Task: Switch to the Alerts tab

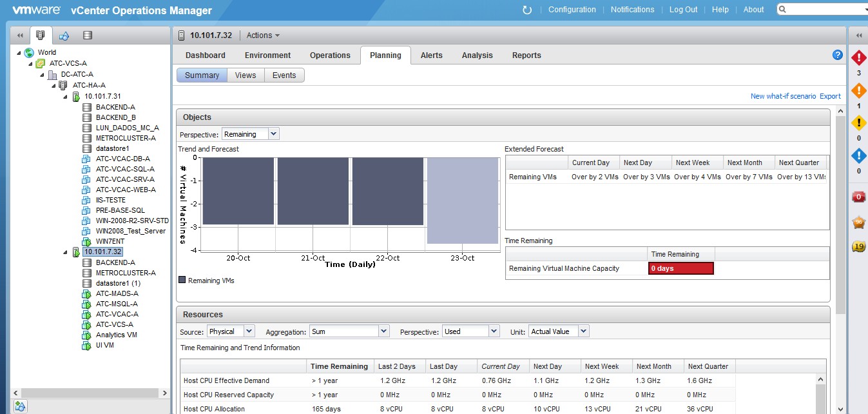Action: tap(431, 55)
